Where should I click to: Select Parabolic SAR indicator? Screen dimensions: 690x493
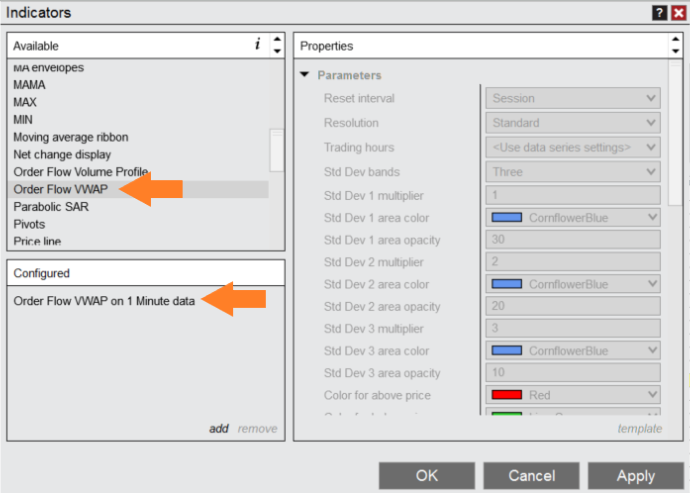138,206
